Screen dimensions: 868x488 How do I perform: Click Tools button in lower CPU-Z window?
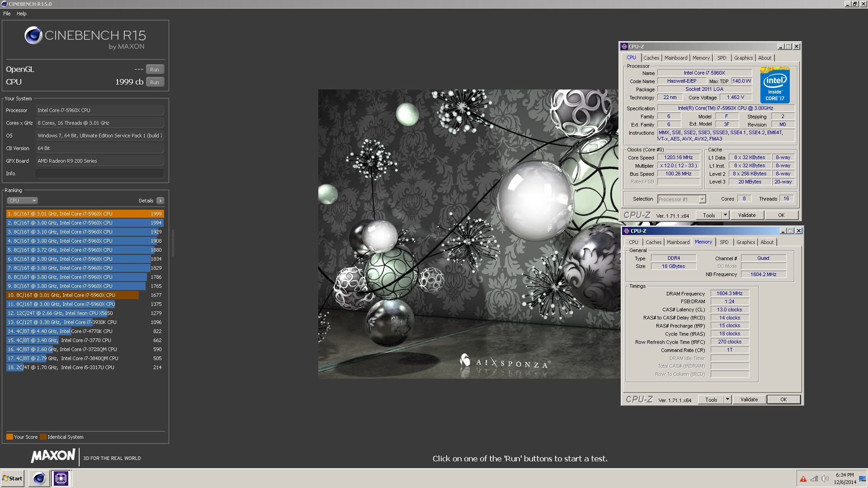pos(711,400)
